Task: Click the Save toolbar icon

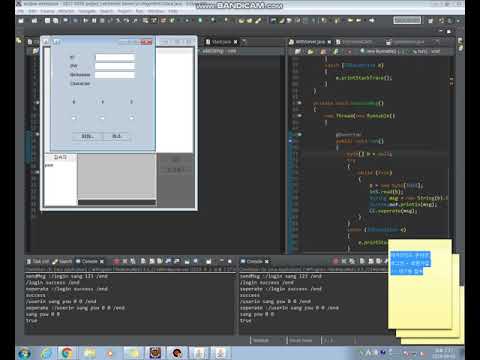Action: coord(47,20)
